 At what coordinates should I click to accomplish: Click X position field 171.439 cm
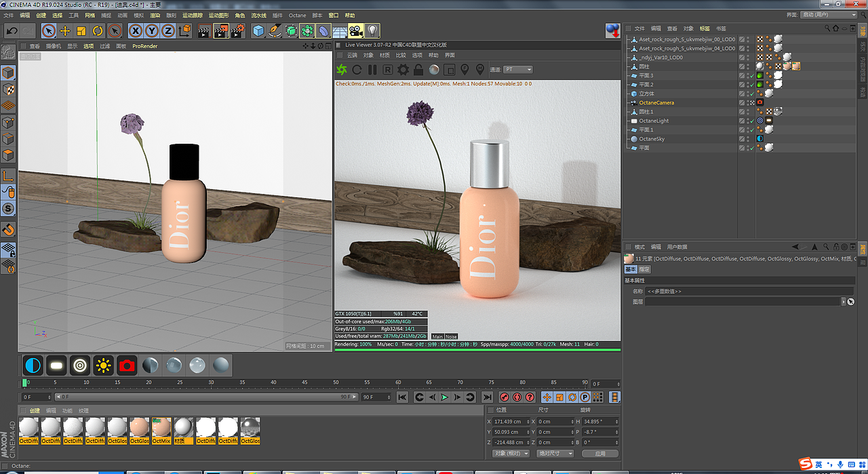tap(512, 421)
